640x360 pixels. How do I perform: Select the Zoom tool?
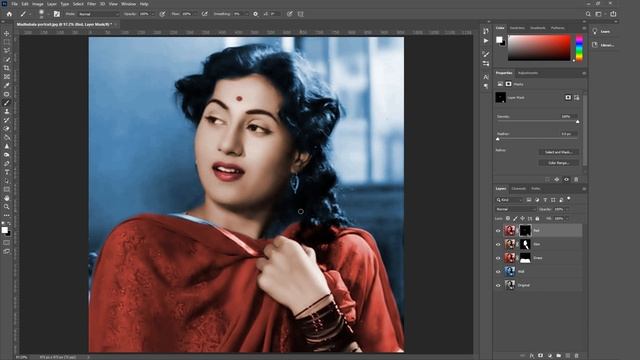(x=7, y=207)
